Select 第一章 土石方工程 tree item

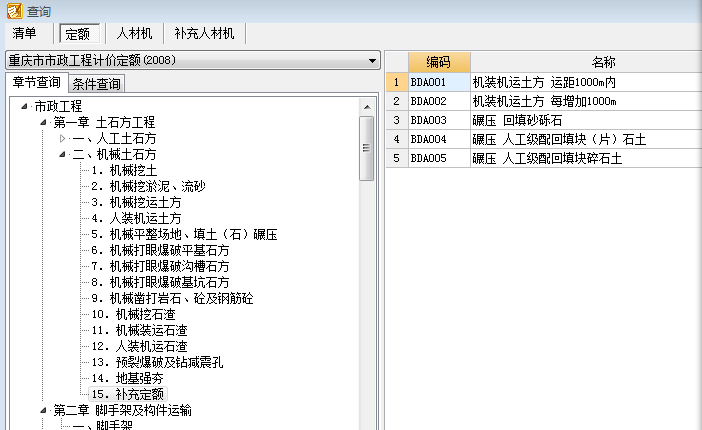(104, 122)
